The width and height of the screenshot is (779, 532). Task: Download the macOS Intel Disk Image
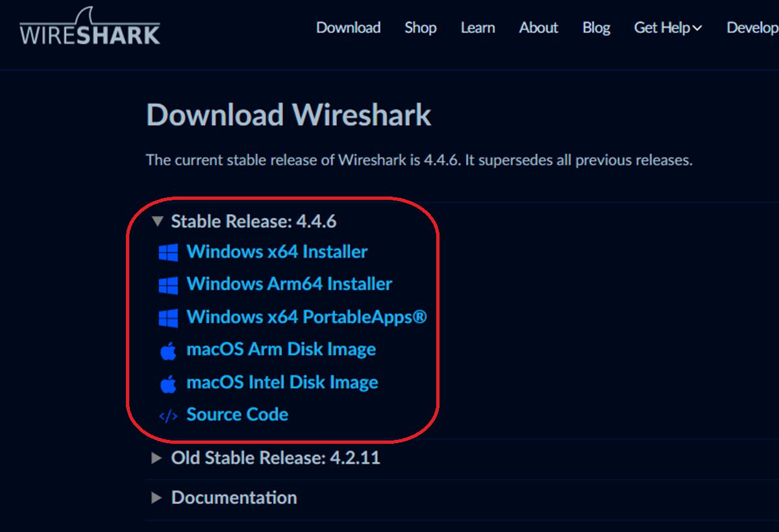pyautogui.click(x=282, y=383)
